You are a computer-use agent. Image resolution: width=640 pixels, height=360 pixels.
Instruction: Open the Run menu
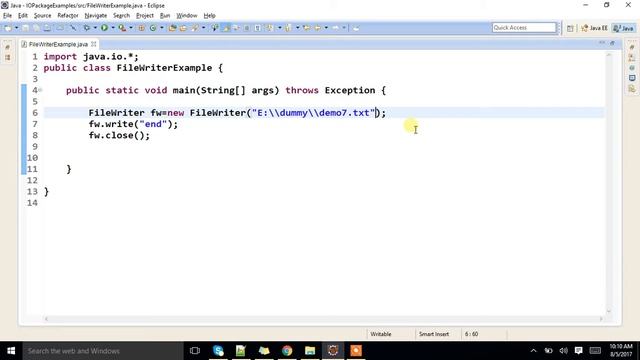(x=165, y=16)
